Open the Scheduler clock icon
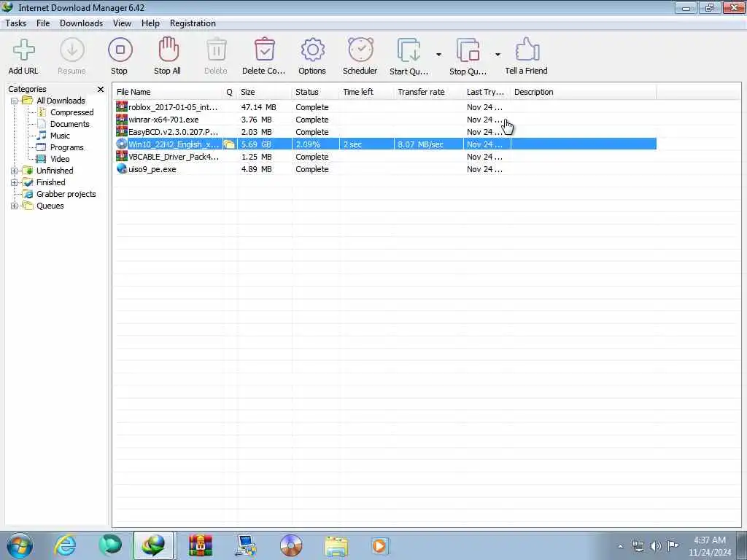This screenshot has width=747, height=560. tap(360, 50)
